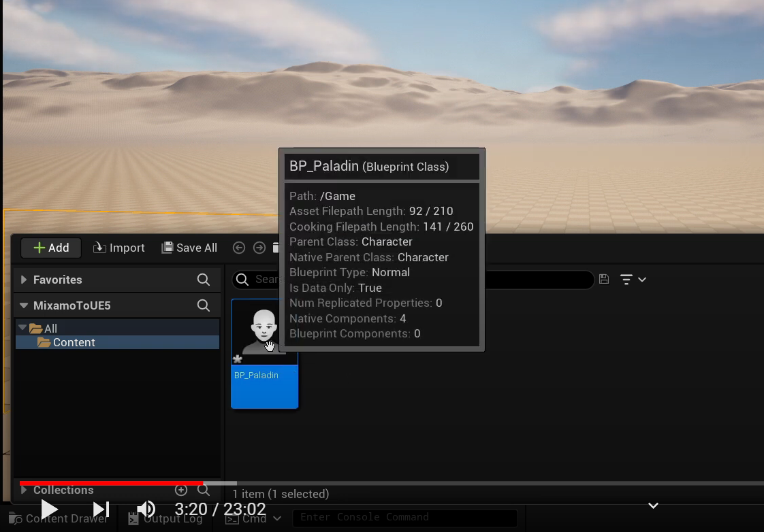The image size is (764, 532).
Task: Open the Content Drawer
Action: [59, 519]
